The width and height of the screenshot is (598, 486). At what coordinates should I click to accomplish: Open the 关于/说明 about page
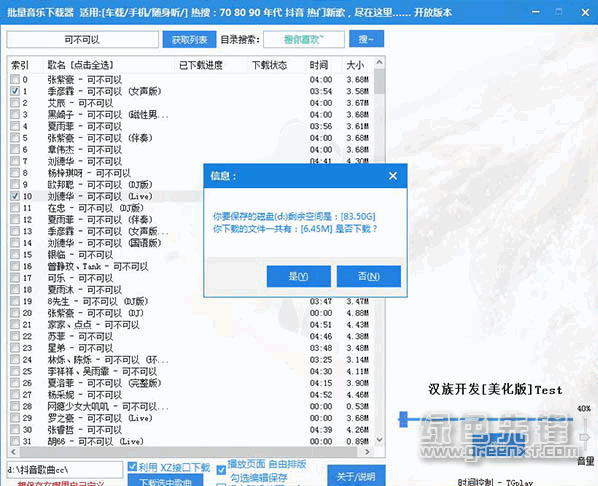[x=356, y=476]
